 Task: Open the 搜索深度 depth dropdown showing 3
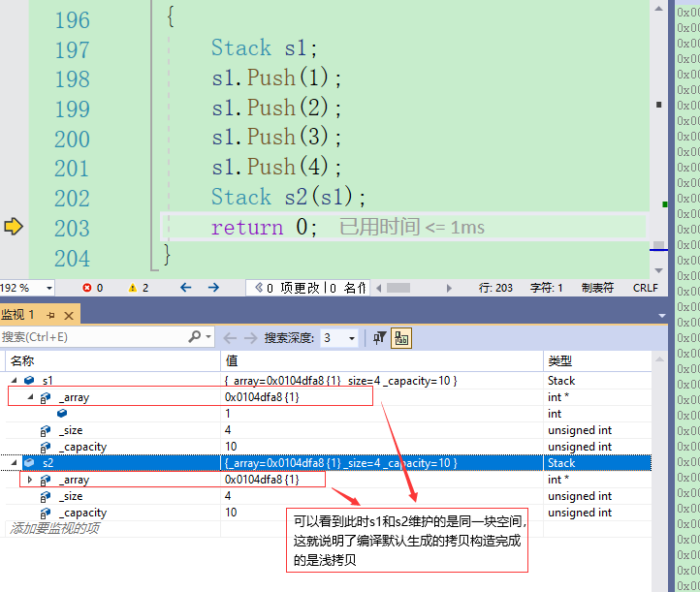352,338
